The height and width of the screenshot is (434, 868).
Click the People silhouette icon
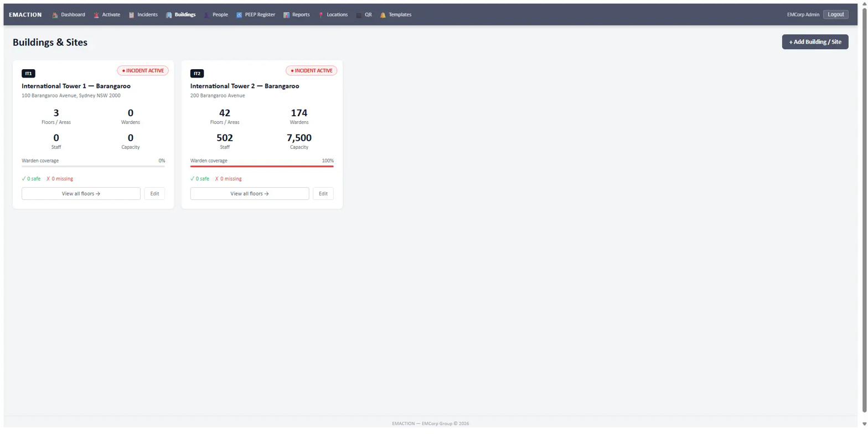pos(206,15)
